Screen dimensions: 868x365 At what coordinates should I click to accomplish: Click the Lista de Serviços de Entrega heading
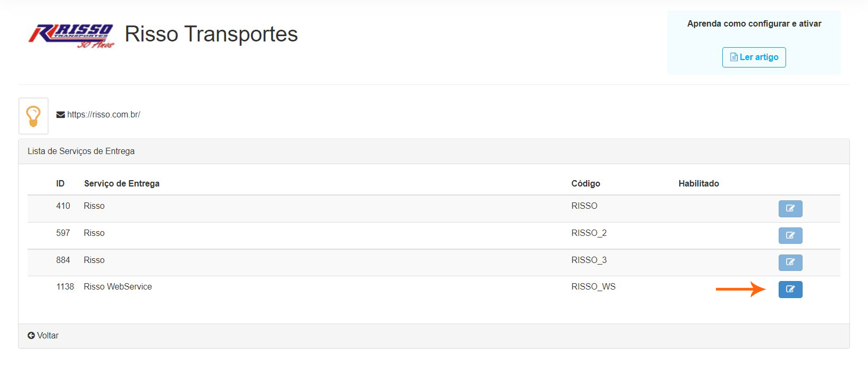click(81, 151)
